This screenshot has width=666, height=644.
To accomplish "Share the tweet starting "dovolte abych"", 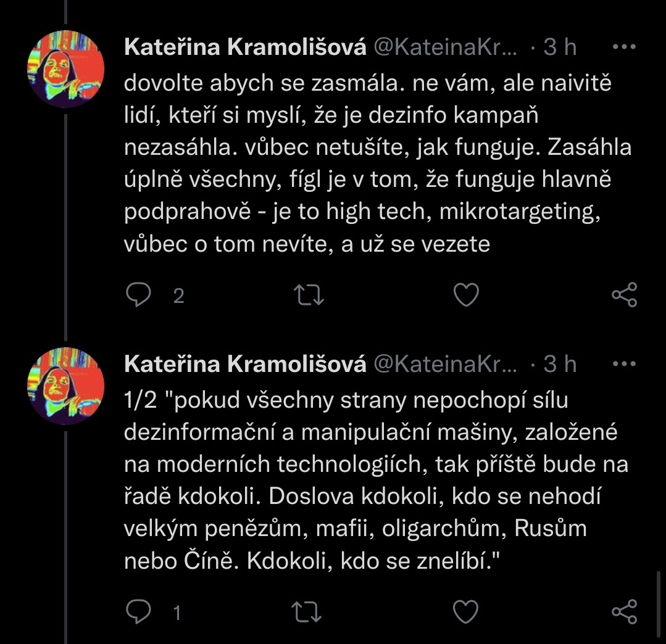I will pos(623,295).
